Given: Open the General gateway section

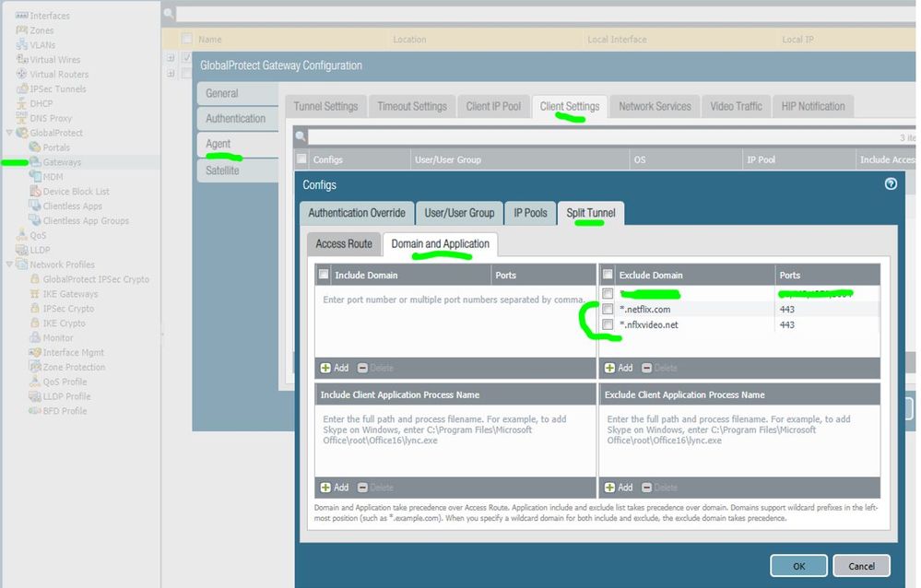Looking at the screenshot, I should tap(237, 93).
